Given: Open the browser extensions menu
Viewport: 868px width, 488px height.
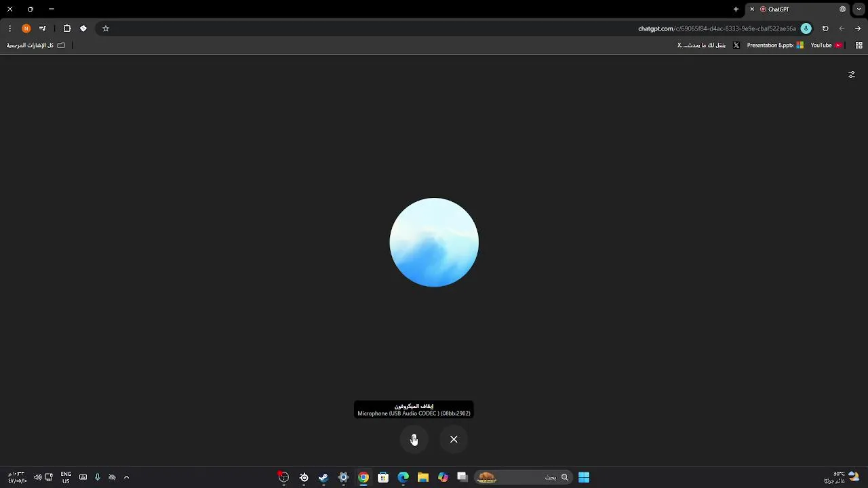Looking at the screenshot, I should pyautogui.click(x=67, y=28).
